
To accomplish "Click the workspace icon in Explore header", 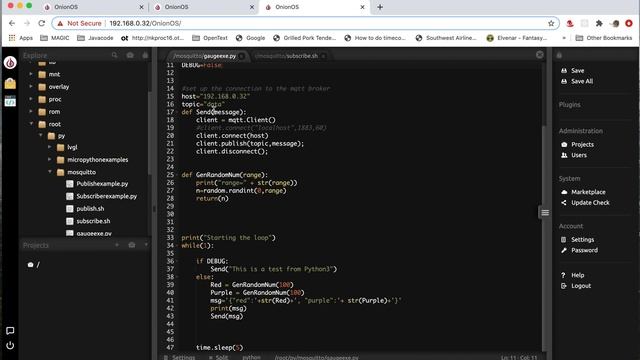I will [130, 55].
